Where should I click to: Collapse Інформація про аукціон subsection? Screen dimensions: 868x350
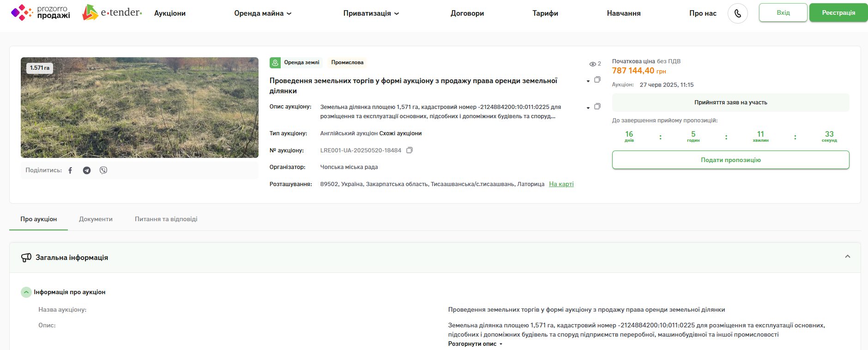26,292
